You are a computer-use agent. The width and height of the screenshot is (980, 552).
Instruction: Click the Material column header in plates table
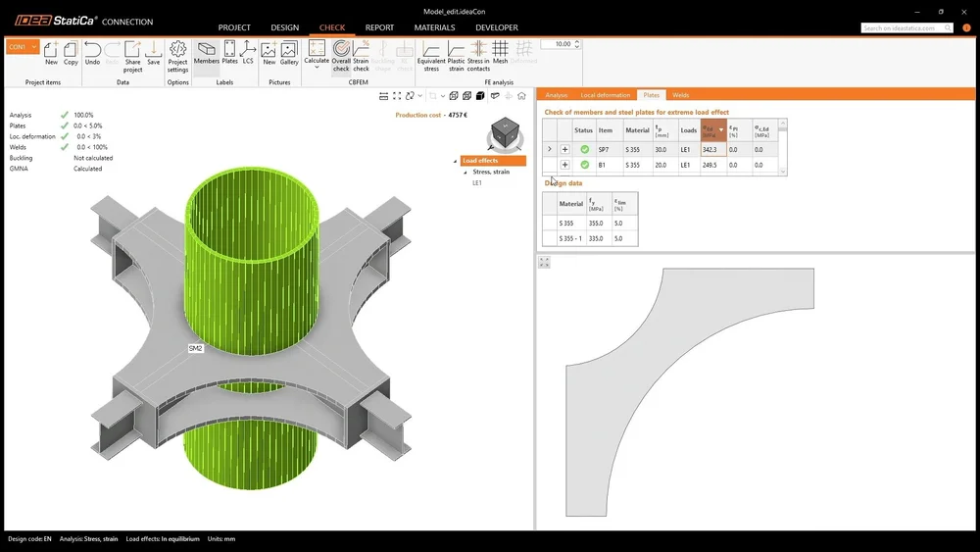[638, 130]
